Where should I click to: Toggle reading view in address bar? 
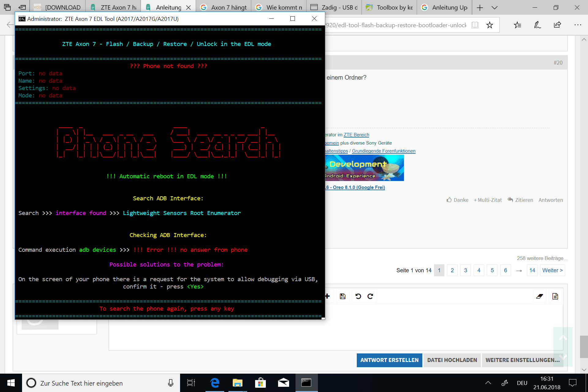coord(475,25)
